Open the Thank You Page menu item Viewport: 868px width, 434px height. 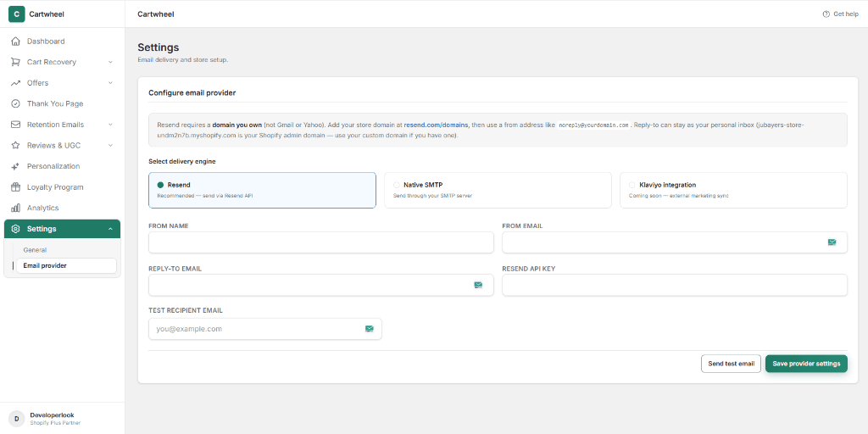point(62,103)
